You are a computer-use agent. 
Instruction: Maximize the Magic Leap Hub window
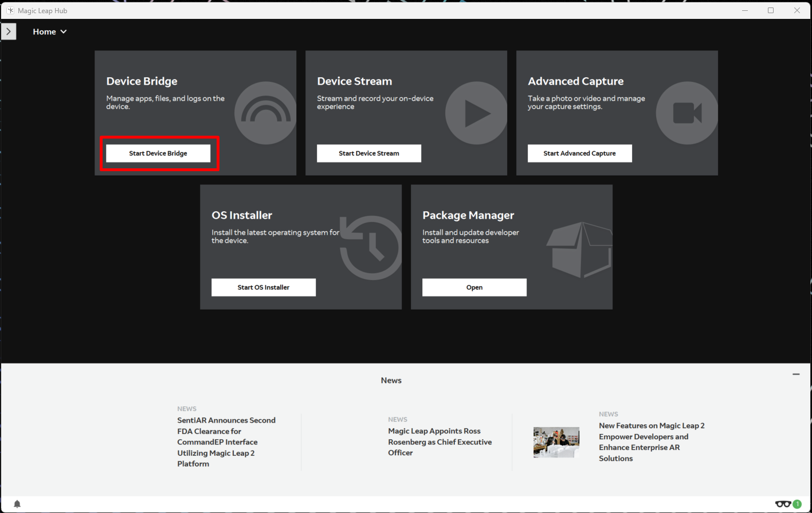(771, 10)
